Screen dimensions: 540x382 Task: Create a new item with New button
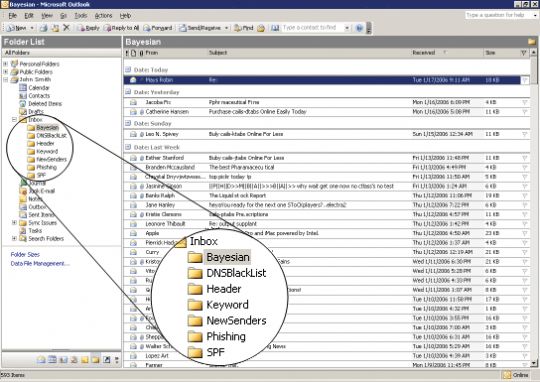[x=16, y=28]
